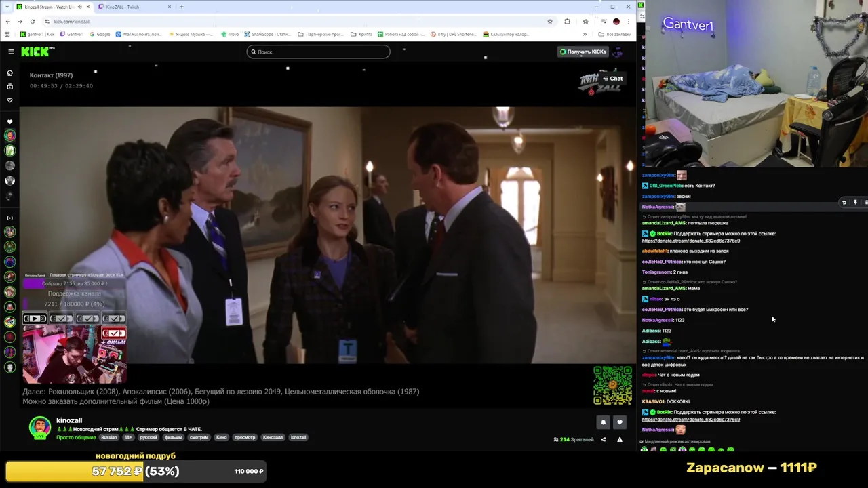The width and height of the screenshot is (868, 488).
Task: Pin the highlighted chat message icon
Action: (855, 202)
